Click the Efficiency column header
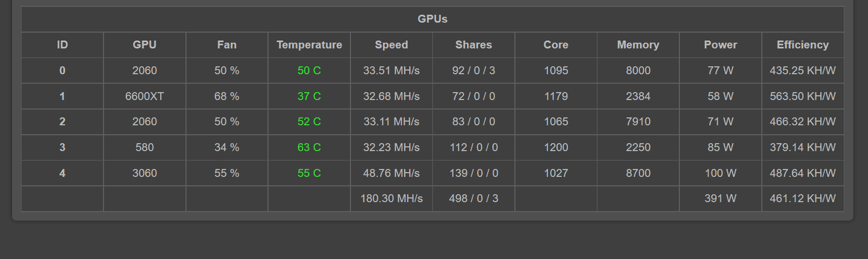Image resolution: width=868 pixels, height=259 pixels. tap(802, 45)
